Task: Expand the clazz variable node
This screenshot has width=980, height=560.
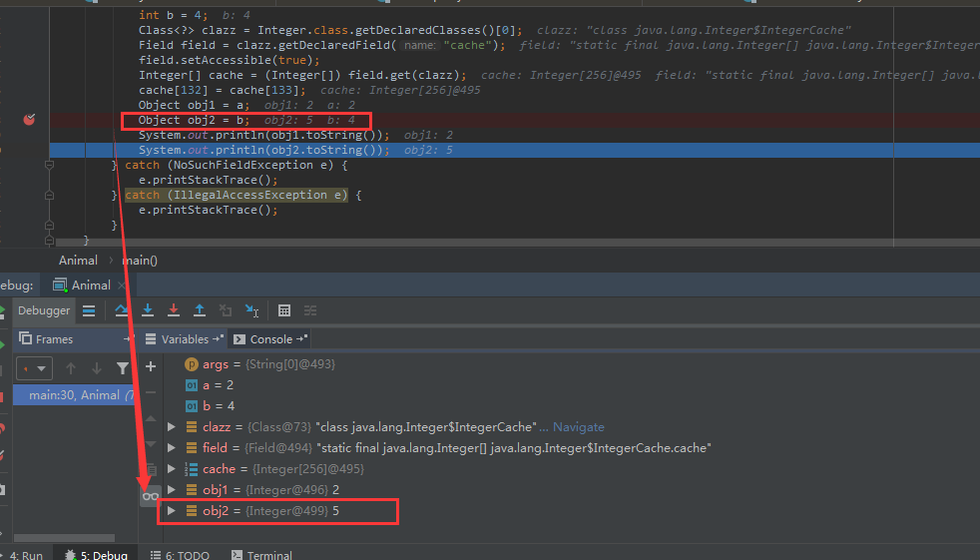Action: tap(172, 427)
